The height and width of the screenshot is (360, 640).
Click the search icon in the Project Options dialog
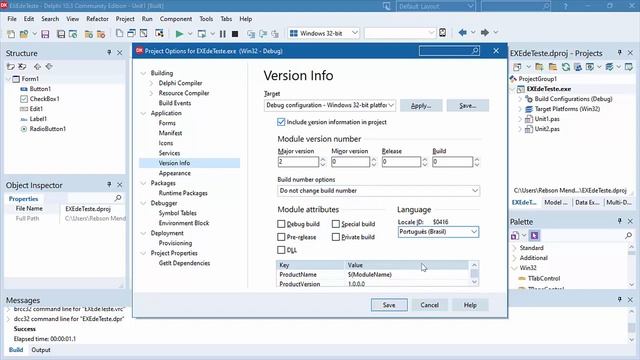pyautogui.click(x=475, y=51)
